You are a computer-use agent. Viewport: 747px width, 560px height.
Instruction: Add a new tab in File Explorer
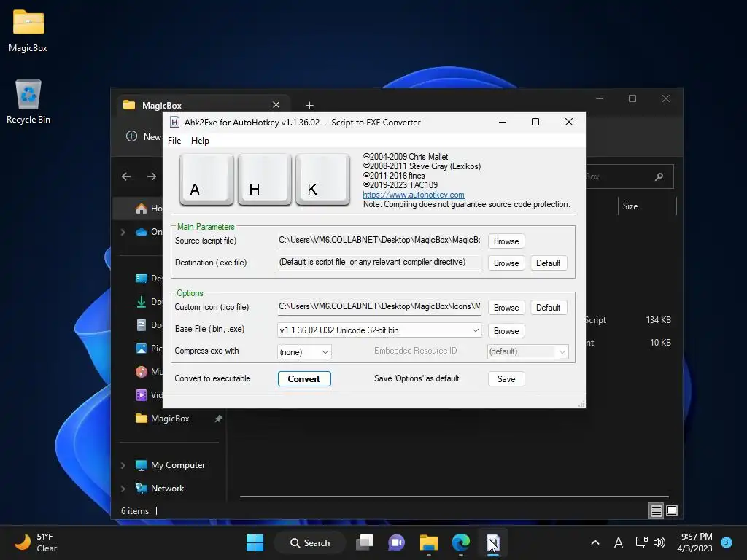309,105
